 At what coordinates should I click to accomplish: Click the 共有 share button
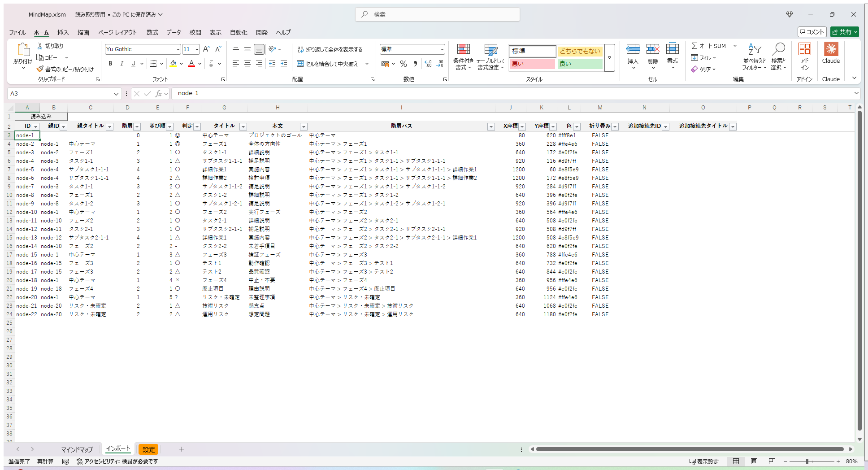pos(845,32)
